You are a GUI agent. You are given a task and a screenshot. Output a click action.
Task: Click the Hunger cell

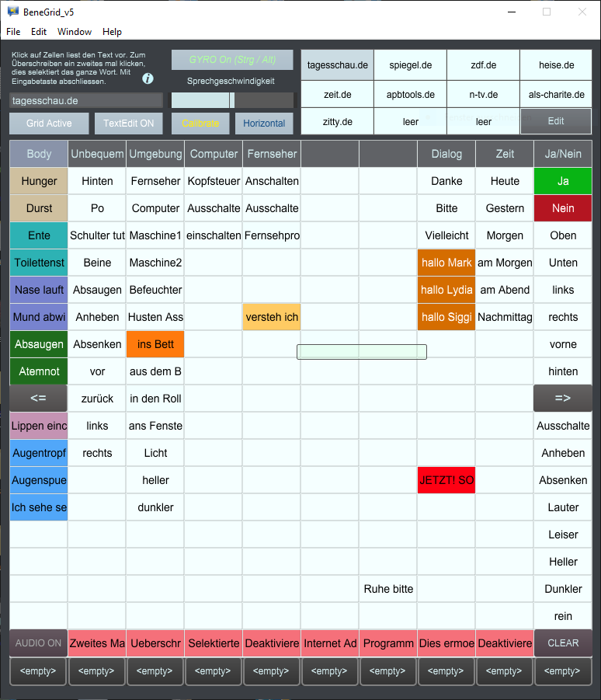point(39,181)
